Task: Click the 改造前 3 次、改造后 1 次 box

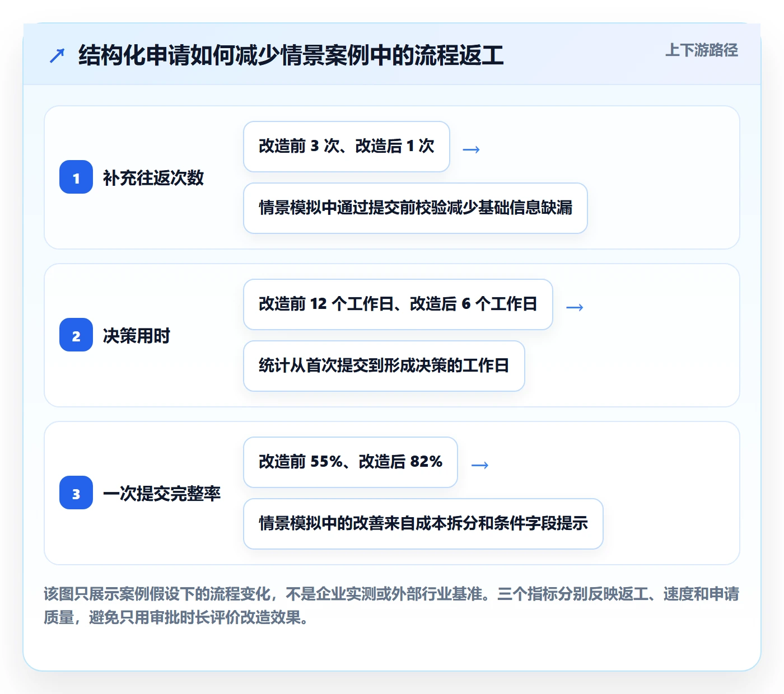Action: pos(347,147)
